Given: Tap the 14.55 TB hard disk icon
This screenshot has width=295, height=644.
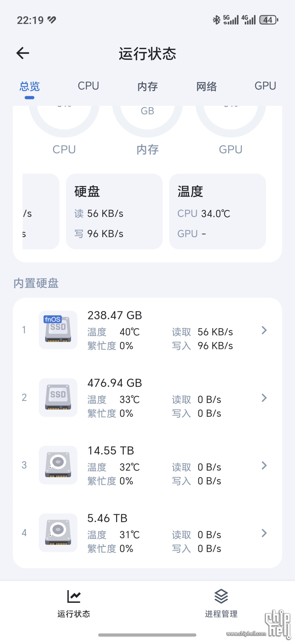Looking at the screenshot, I should pos(58,465).
